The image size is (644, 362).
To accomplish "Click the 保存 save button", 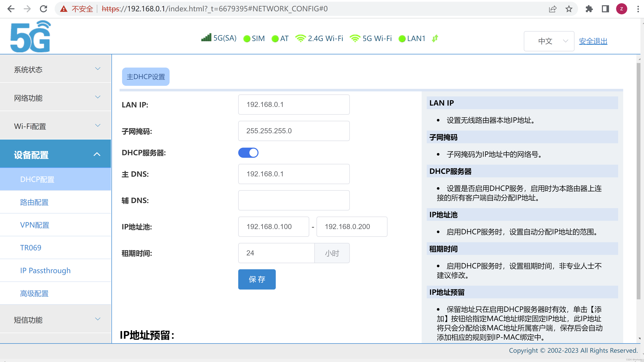I will point(257,279).
